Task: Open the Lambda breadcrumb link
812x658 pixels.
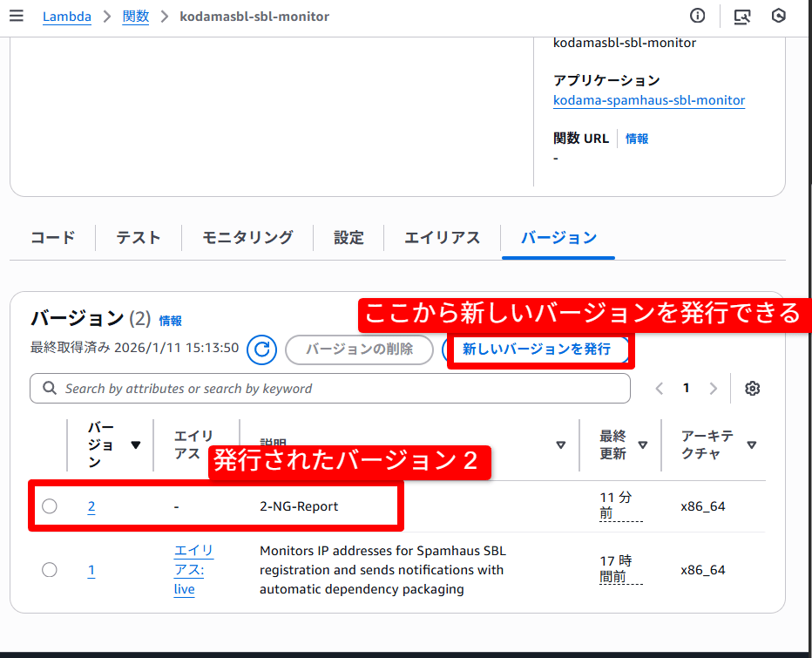Action: coord(67,17)
